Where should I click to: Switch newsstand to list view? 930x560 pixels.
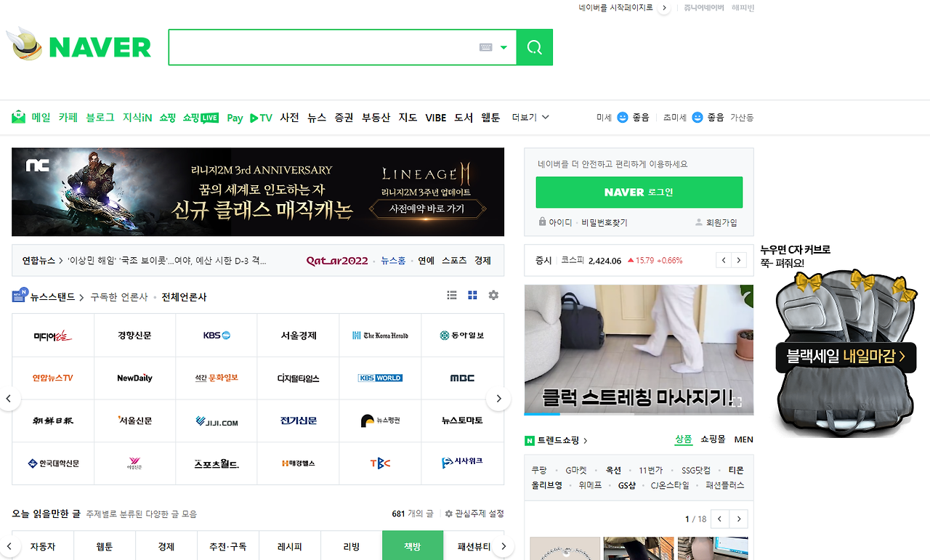pyautogui.click(x=451, y=295)
